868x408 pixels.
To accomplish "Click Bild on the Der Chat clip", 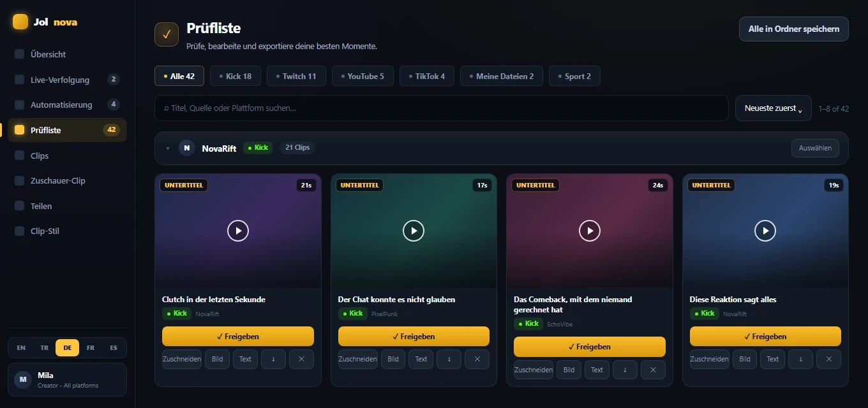I will pyautogui.click(x=393, y=359).
